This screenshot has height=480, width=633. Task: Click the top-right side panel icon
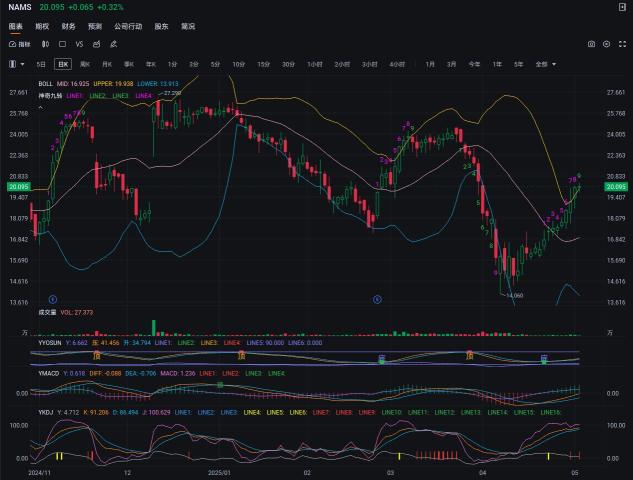pos(622,7)
